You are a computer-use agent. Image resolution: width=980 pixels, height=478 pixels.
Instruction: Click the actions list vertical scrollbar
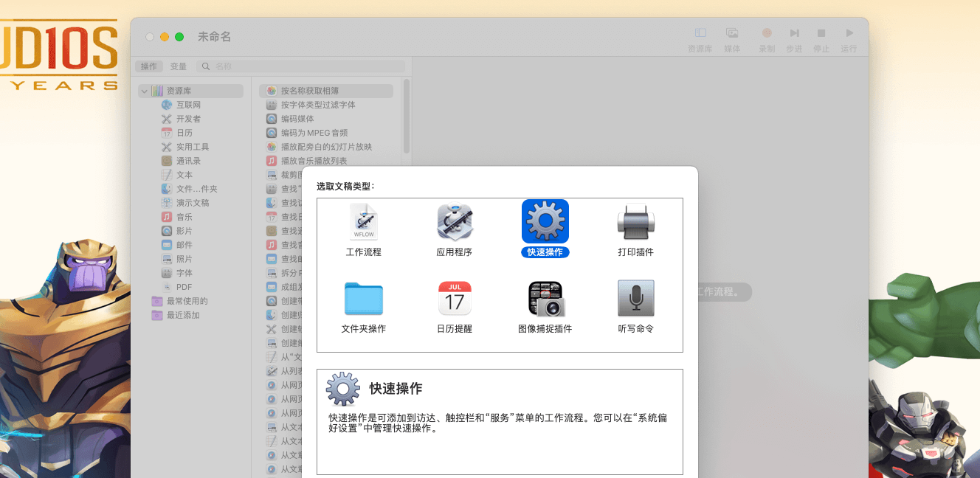[x=406, y=118]
